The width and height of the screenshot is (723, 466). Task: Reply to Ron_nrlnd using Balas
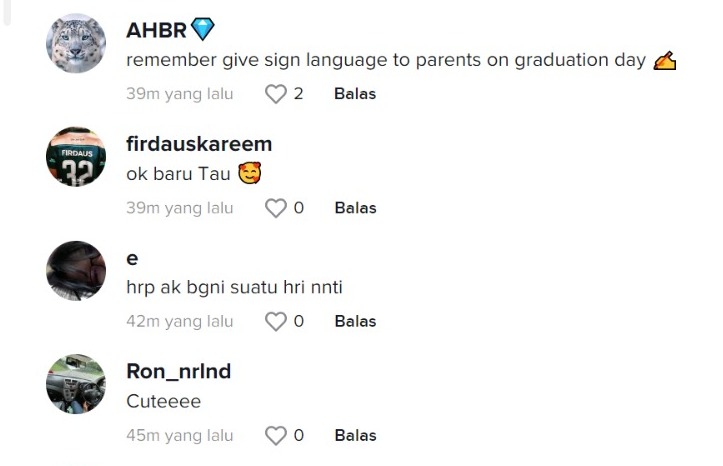tap(355, 435)
